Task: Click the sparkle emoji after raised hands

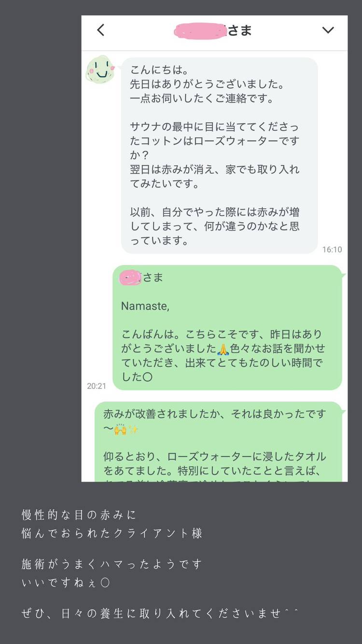Action: pyautogui.click(x=133, y=430)
